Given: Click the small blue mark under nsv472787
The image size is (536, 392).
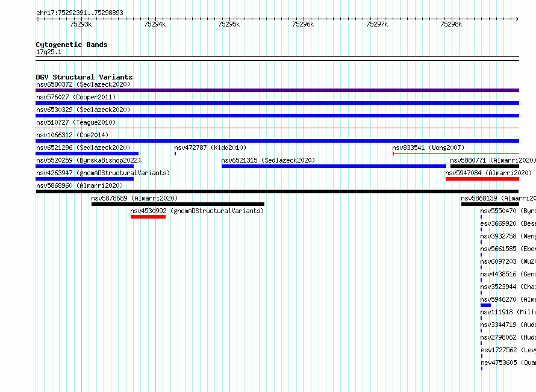Looking at the screenshot, I should (x=175, y=154).
